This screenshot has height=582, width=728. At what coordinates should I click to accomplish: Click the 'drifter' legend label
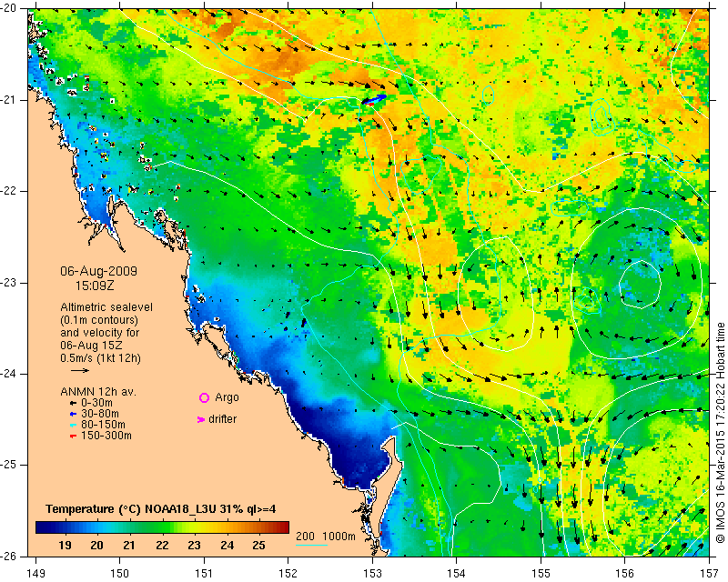tap(222, 419)
